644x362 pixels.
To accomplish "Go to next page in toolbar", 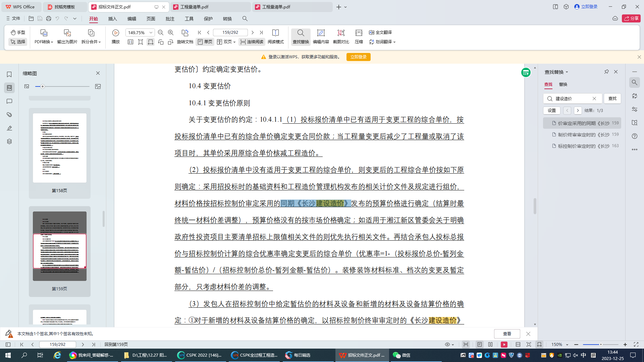I will [x=253, y=33].
